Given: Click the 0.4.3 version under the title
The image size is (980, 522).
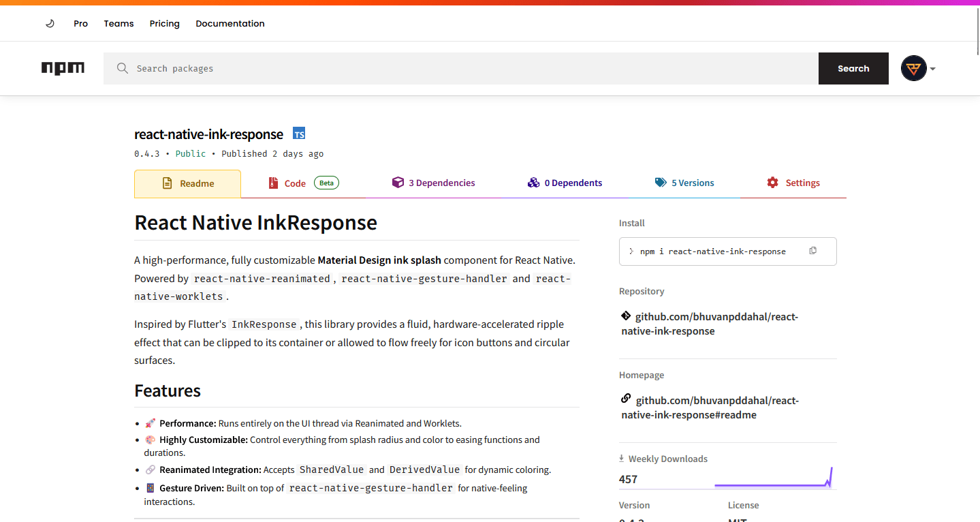Looking at the screenshot, I should (146, 153).
